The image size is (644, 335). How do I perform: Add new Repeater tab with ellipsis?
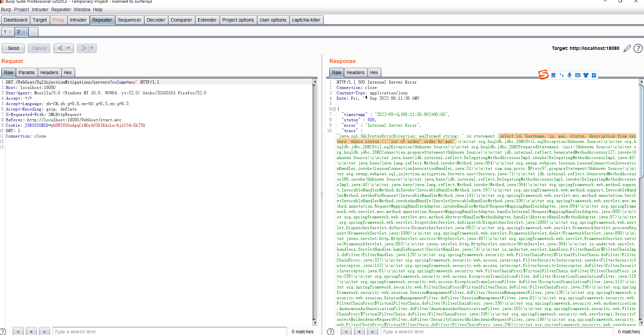point(33,32)
